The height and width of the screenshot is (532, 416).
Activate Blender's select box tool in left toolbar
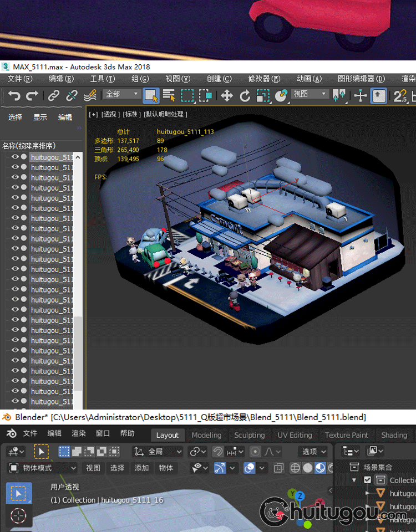coord(18,493)
